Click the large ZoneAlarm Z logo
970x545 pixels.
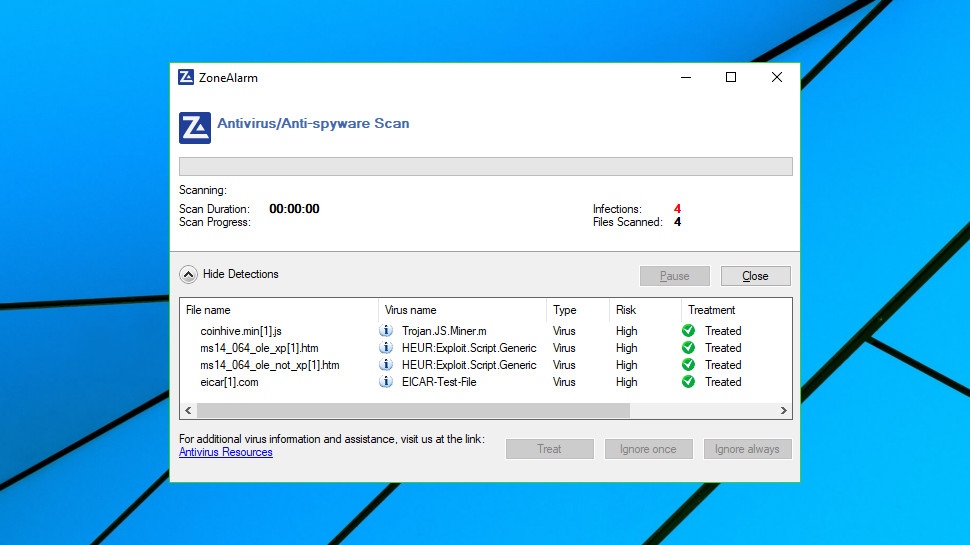pos(195,127)
